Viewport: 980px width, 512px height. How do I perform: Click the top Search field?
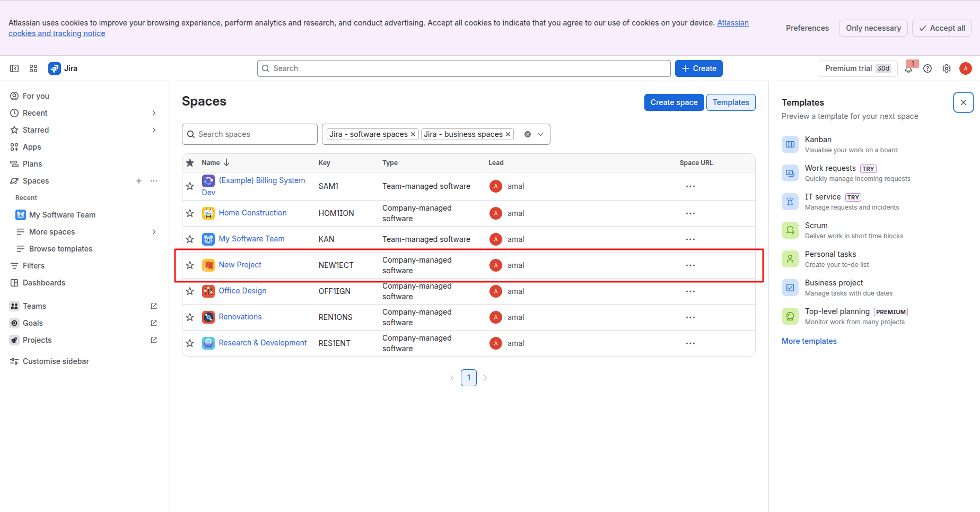(464, 68)
